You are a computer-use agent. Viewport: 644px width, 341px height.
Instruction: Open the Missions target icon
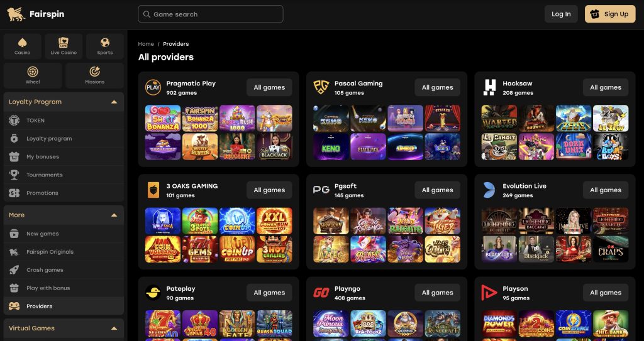[94, 72]
